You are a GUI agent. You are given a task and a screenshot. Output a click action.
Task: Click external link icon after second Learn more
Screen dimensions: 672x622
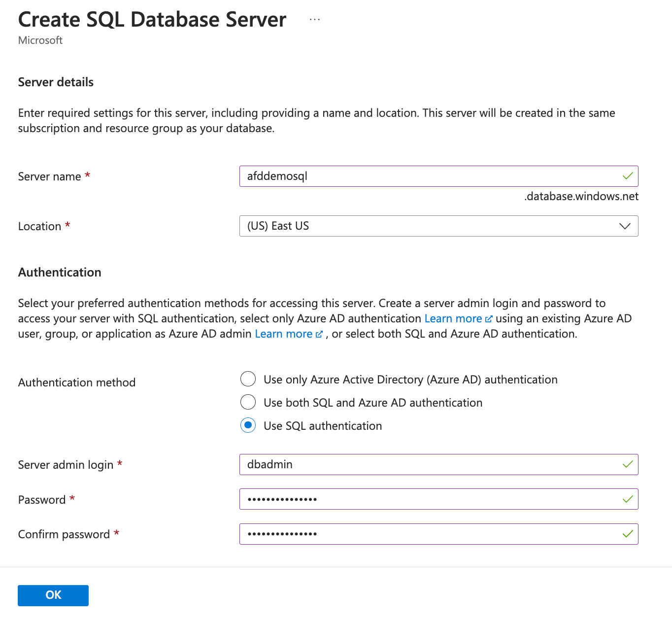tap(319, 334)
